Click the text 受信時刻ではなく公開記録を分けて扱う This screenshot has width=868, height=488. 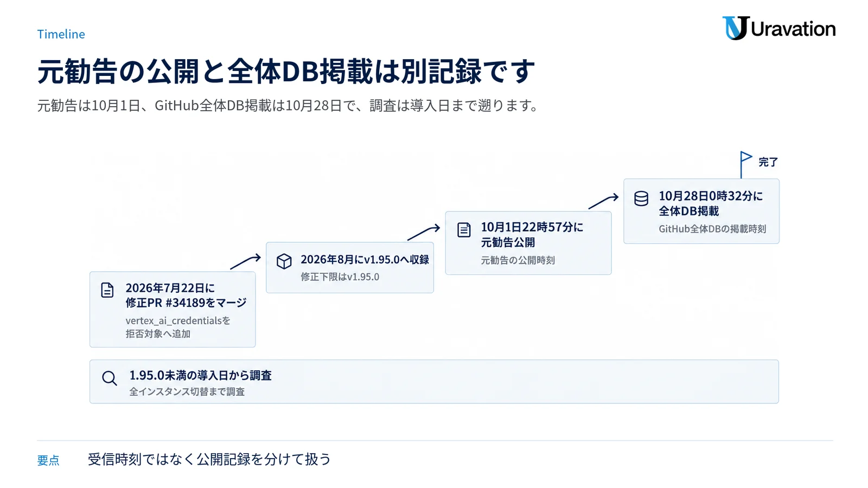click(x=209, y=459)
